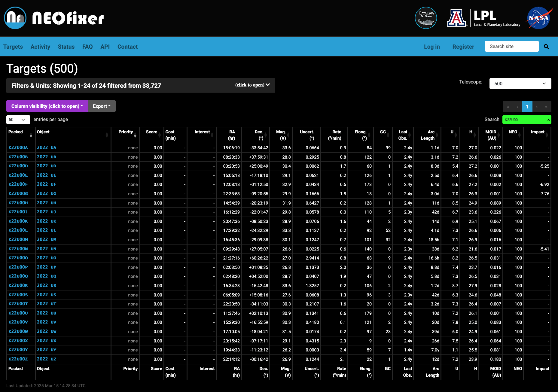Viewport: 558px width, 392px height.
Task: Sort by the Uncert. column header
Action: pyautogui.click(x=307, y=135)
